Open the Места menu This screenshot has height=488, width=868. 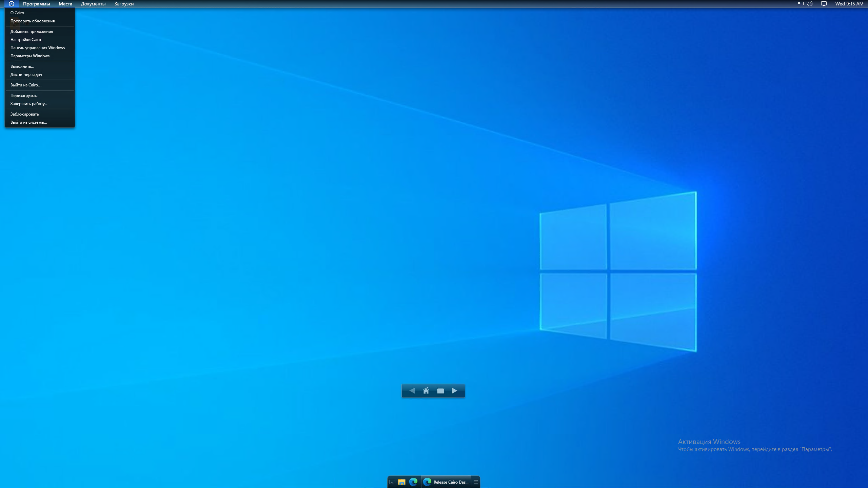coord(65,4)
